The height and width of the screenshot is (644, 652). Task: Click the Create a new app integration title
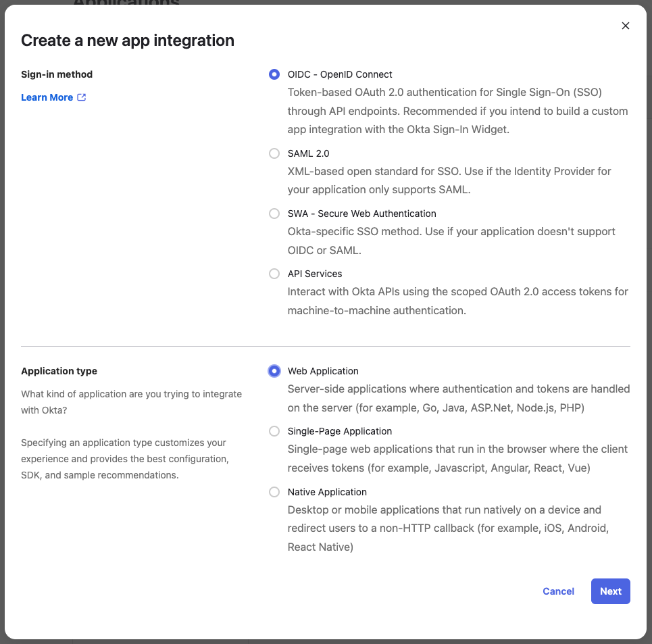pyautogui.click(x=128, y=41)
